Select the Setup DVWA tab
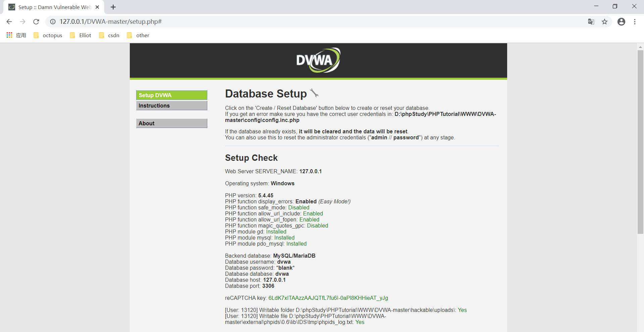The width and height of the screenshot is (644, 332). pyautogui.click(x=54, y=7)
